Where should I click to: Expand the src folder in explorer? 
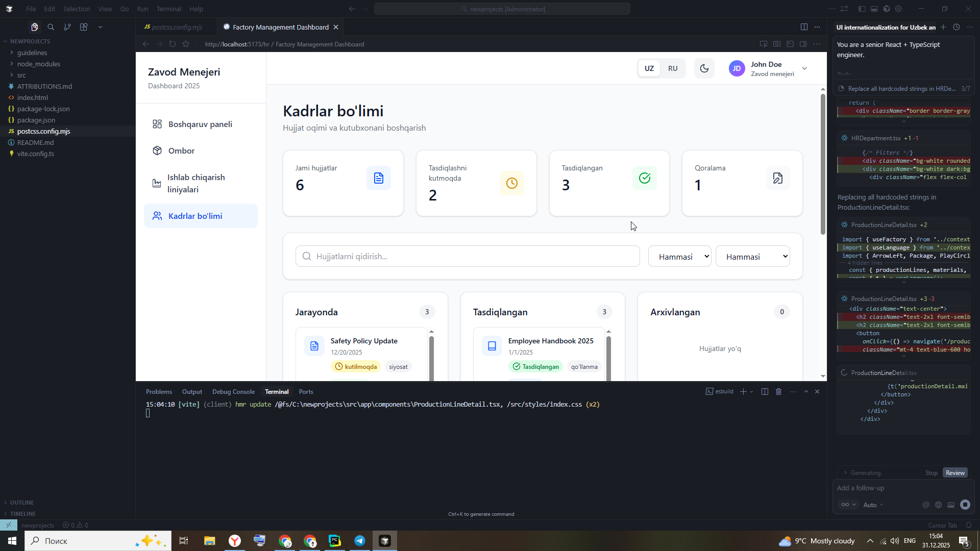click(x=21, y=75)
